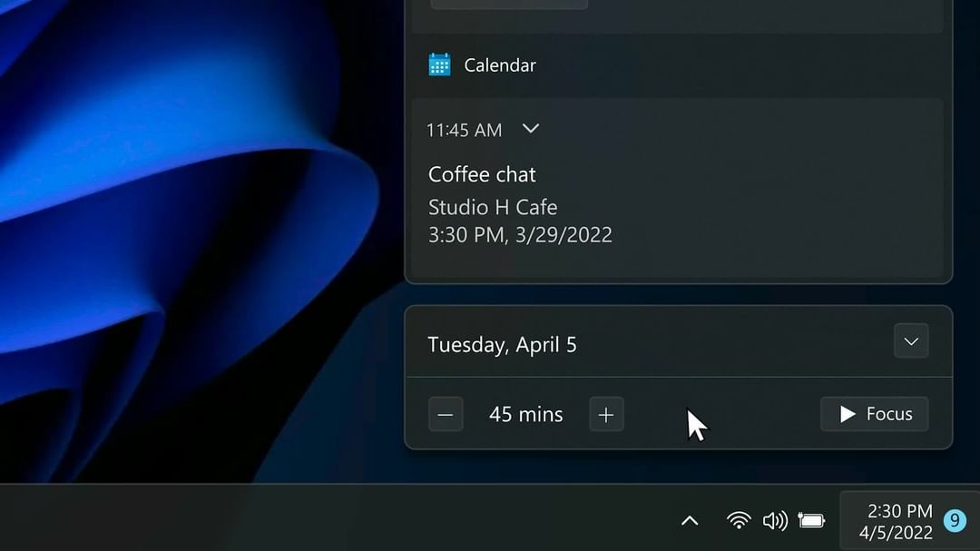Click the Calendar app icon in notification header
The image size is (980, 551).
pos(439,64)
